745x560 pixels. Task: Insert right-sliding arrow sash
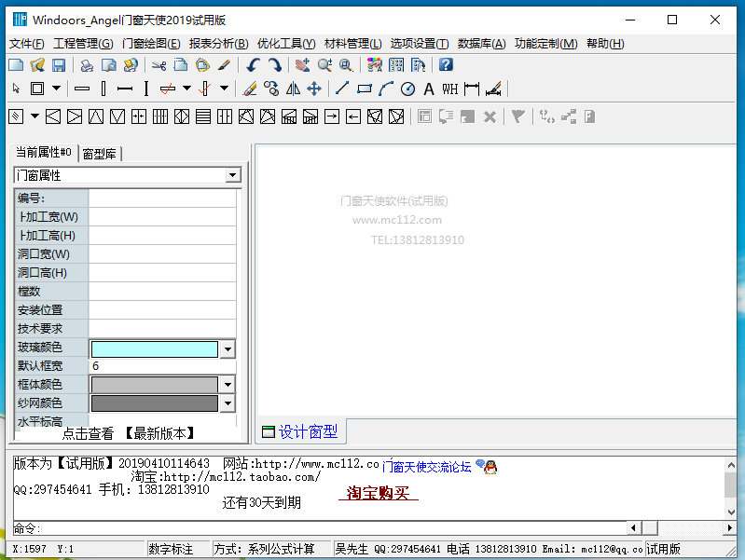pos(332,116)
